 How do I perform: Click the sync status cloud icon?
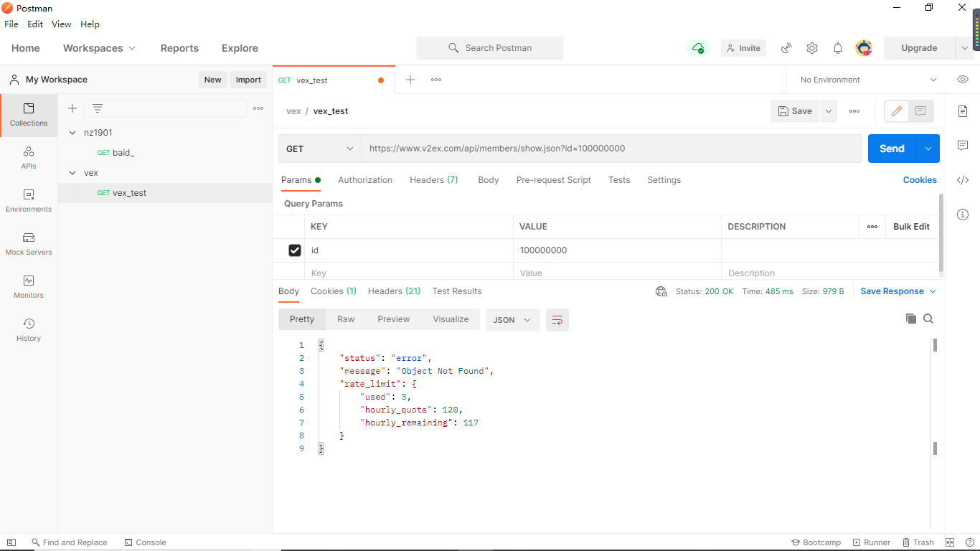(698, 48)
